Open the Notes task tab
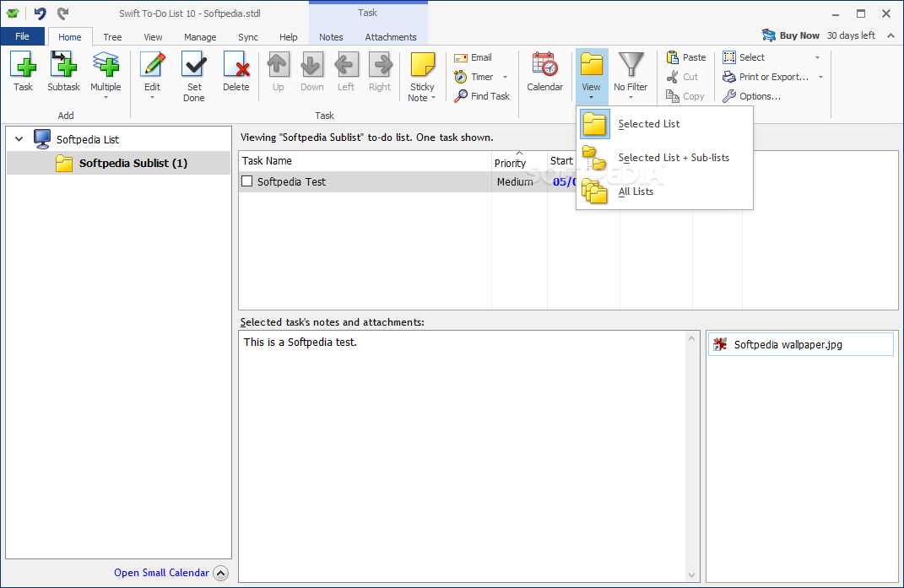Screen dimensions: 904x588 pos(331,37)
